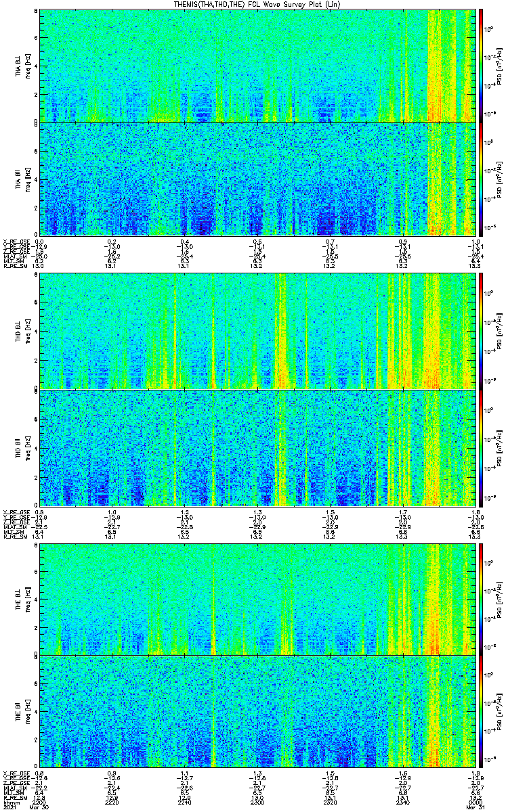Screen dimensions: 508x812
Task: Click the 'hhmm' time axis row label
Action: [x=11, y=802]
